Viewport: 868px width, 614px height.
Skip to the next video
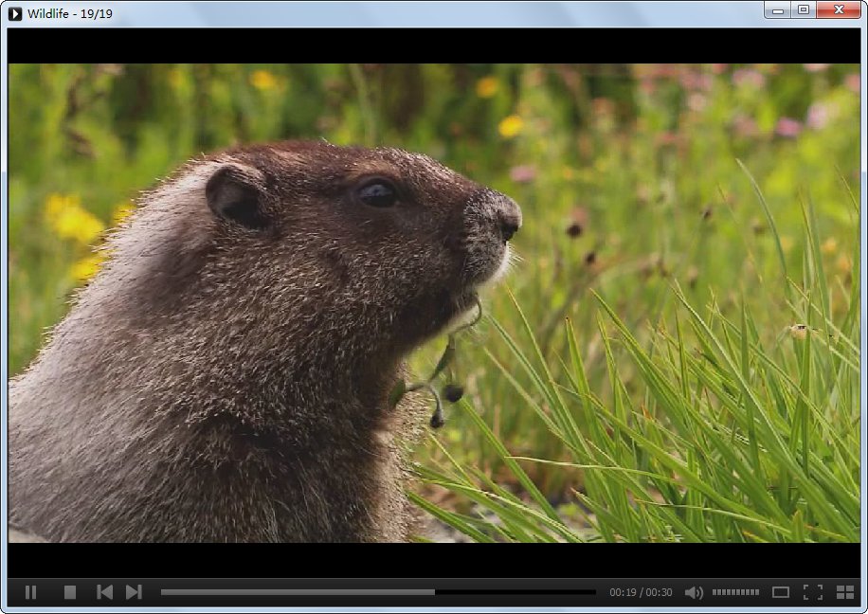tap(134, 592)
